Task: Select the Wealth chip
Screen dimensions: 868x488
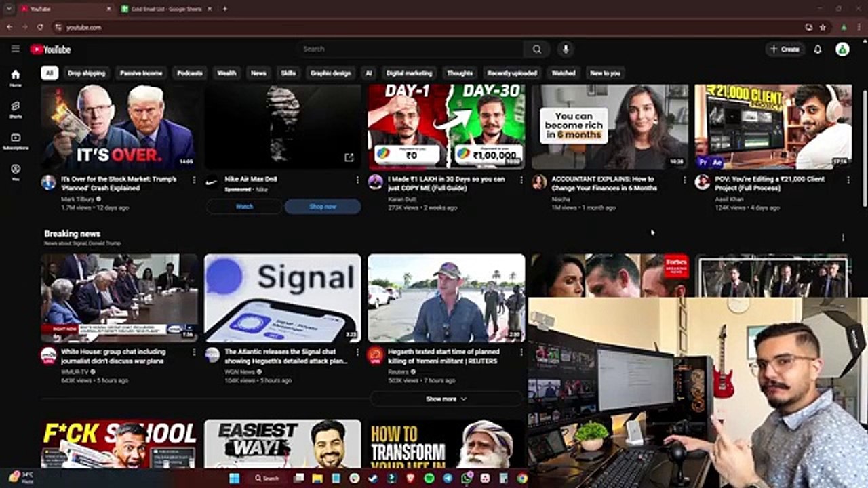Action: pos(226,73)
